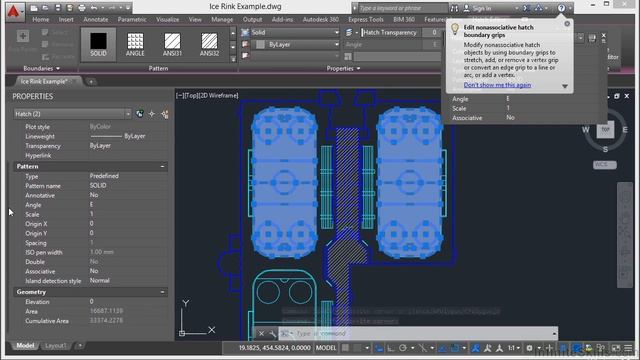Open command line customize wrench icon
The height and width of the screenshot is (360, 640).
coord(273,334)
